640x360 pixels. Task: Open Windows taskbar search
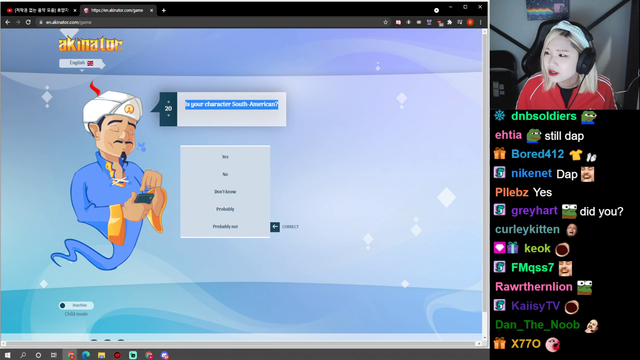23,355
